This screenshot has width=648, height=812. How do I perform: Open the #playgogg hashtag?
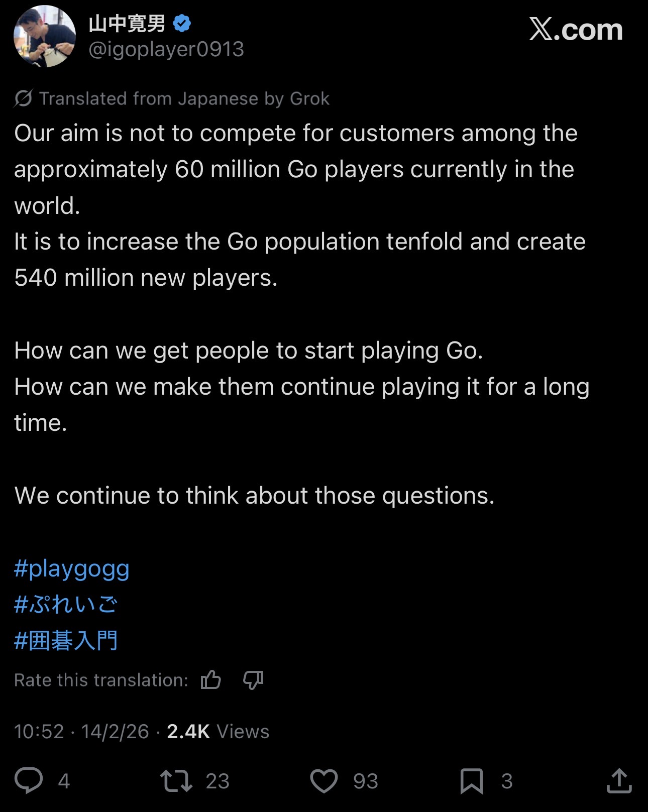pos(72,568)
